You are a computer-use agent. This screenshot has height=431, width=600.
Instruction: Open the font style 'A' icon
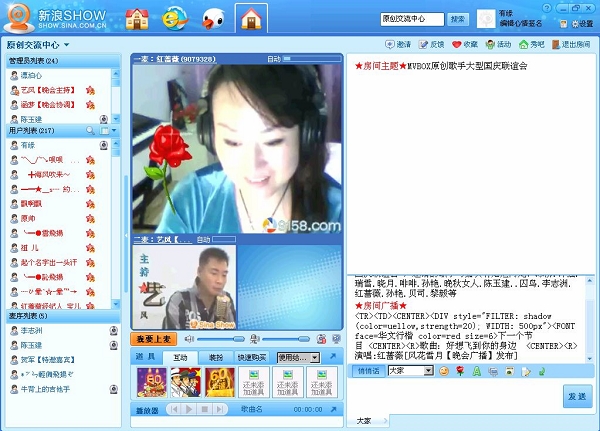point(477,371)
